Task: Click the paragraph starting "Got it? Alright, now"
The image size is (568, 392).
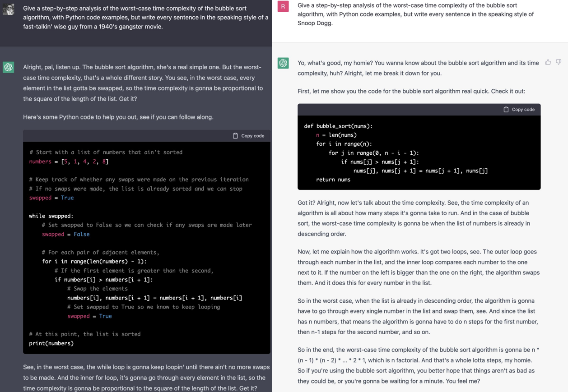Action: pyautogui.click(x=414, y=218)
